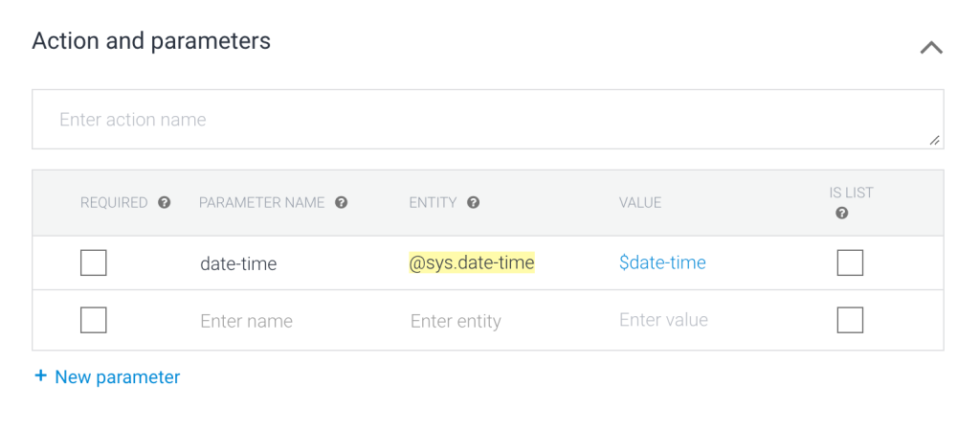Open the Enter entity field
Viewport: 980px width, 432px height.
pos(456,321)
